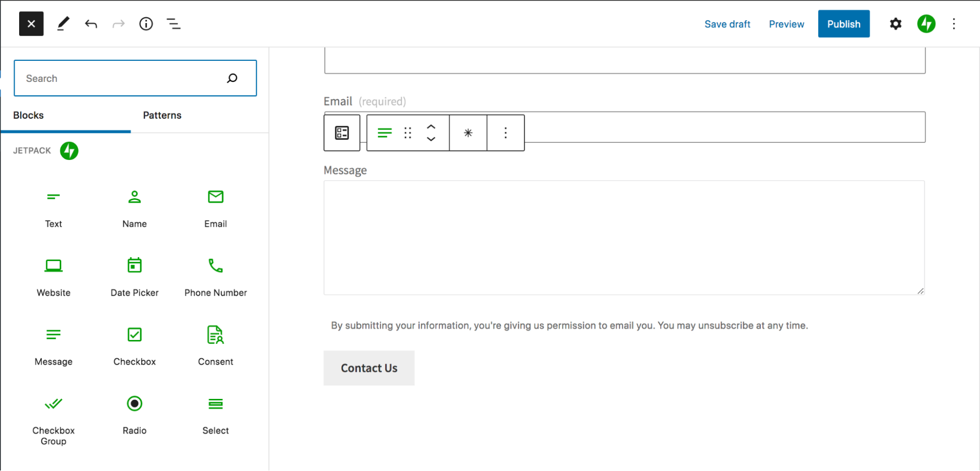The height and width of the screenshot is (471, 980).
Task: Insert the Select block
Action: pyautogui.click(x=216, y=416)
